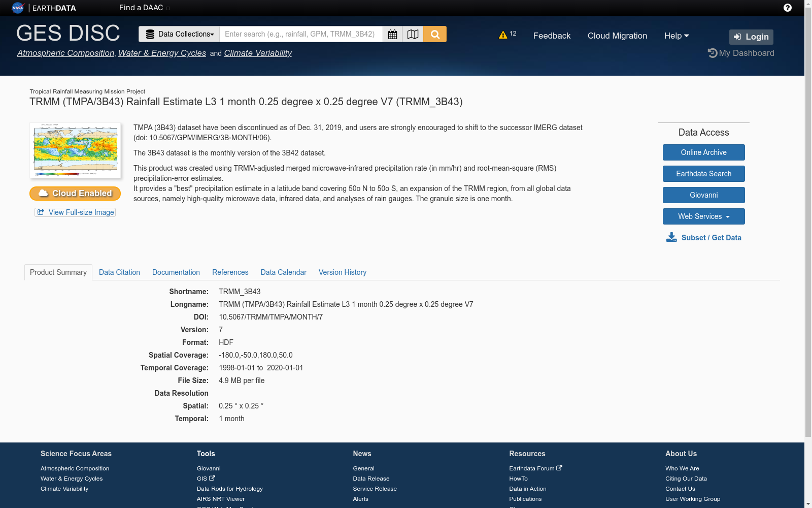Open the Who We Are link

(683, 468)
